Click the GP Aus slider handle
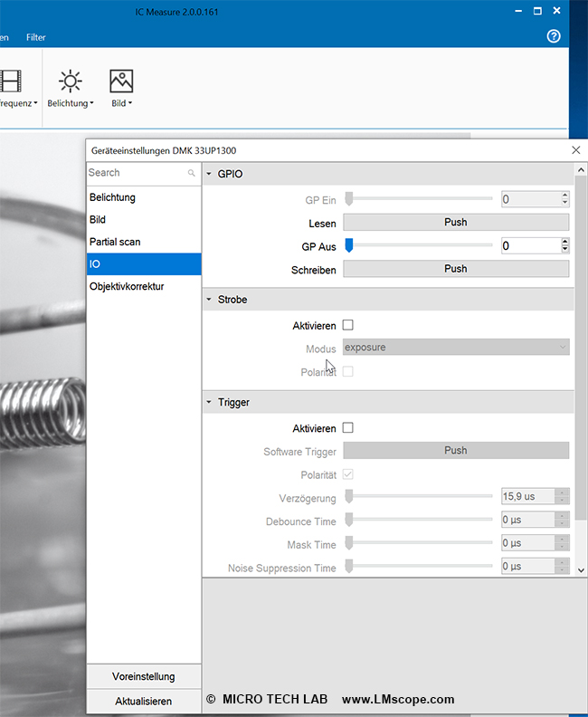This screenshot has height=717, width=588. [x=348, y=245]
